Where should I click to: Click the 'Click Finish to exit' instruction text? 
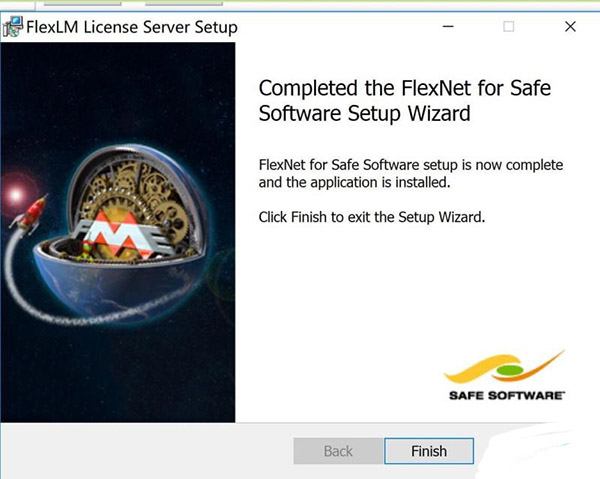372,217
